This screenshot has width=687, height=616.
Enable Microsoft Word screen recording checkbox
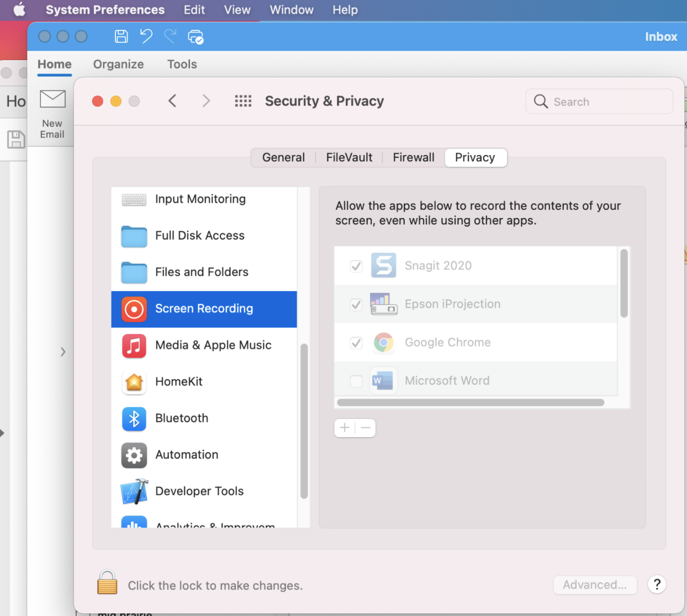pyautogui.click(x=356, y=381)
